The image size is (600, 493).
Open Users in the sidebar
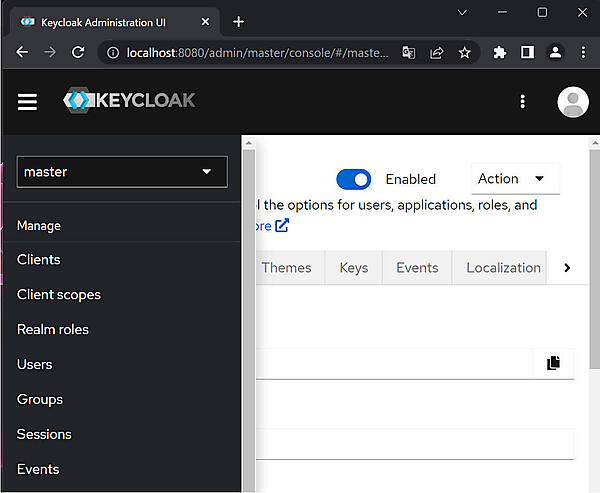(34, 364)
